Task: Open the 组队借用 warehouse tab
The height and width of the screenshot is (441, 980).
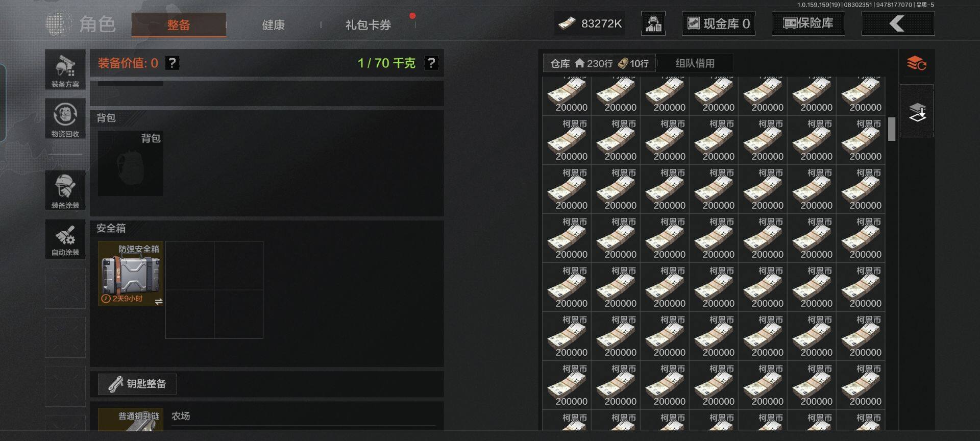Action: [695, 63]
